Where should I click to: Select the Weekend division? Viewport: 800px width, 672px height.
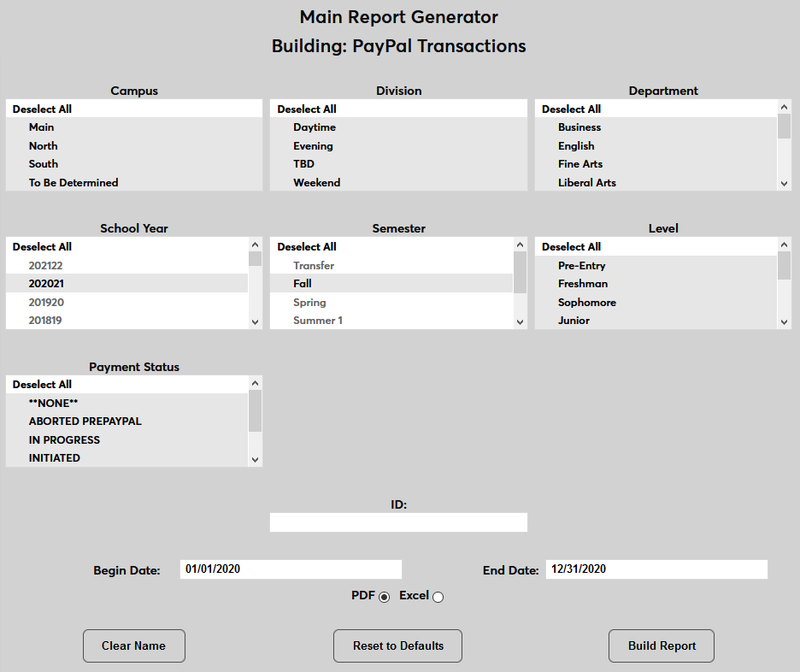click(398, 182)
